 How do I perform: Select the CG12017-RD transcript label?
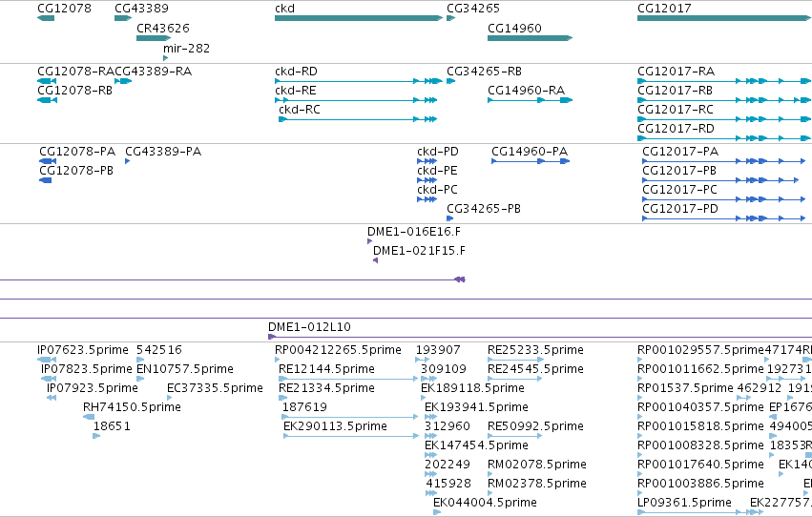676,129
